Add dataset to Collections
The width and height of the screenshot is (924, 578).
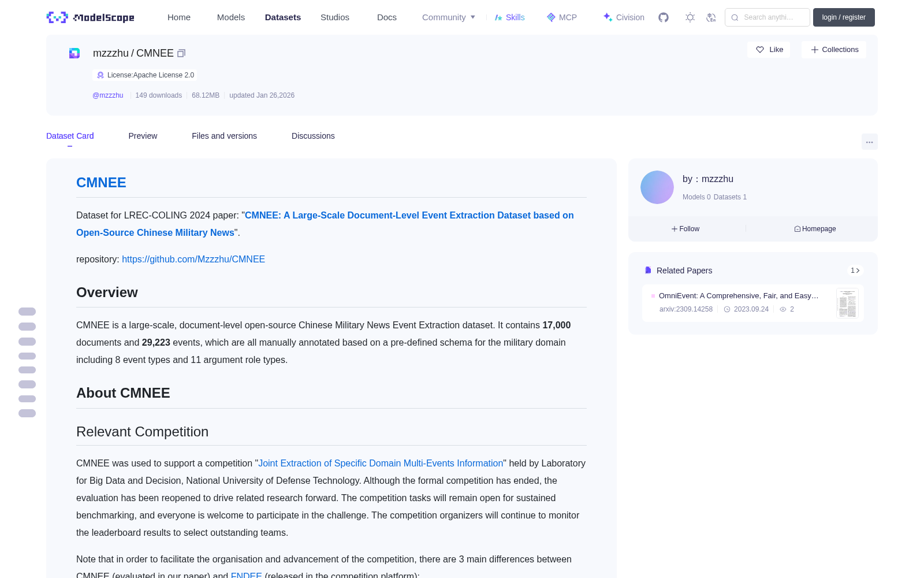click(834, 50)
